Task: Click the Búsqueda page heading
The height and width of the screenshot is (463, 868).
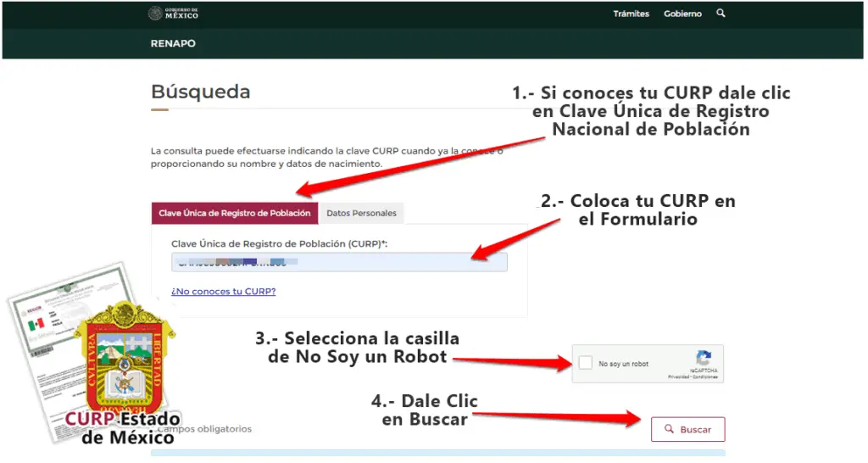Action: [x=200, y=92]
